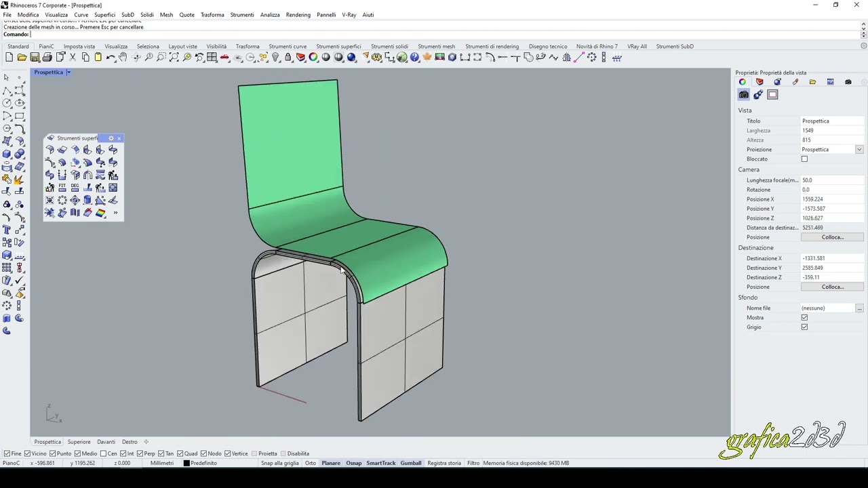Click the light bulb Hide objects icon
868x488 pixels.
(x=275, y=58)
